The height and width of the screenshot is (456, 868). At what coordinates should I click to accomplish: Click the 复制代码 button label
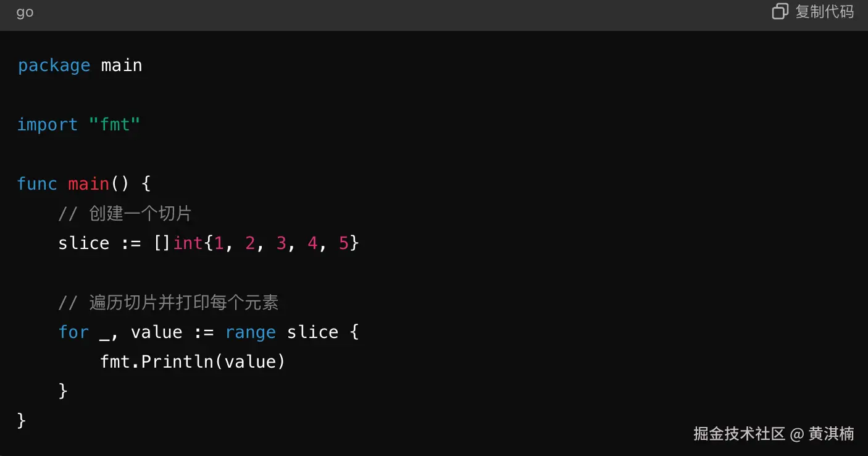[824, 12]
